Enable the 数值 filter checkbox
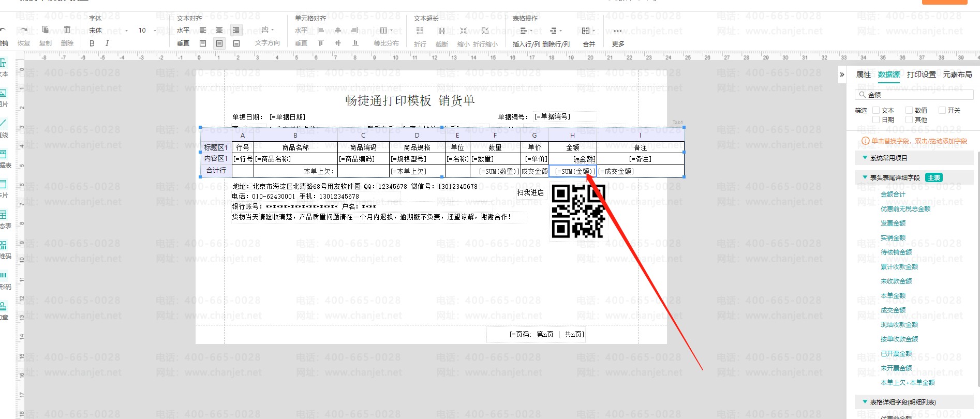 coord(909,110)
